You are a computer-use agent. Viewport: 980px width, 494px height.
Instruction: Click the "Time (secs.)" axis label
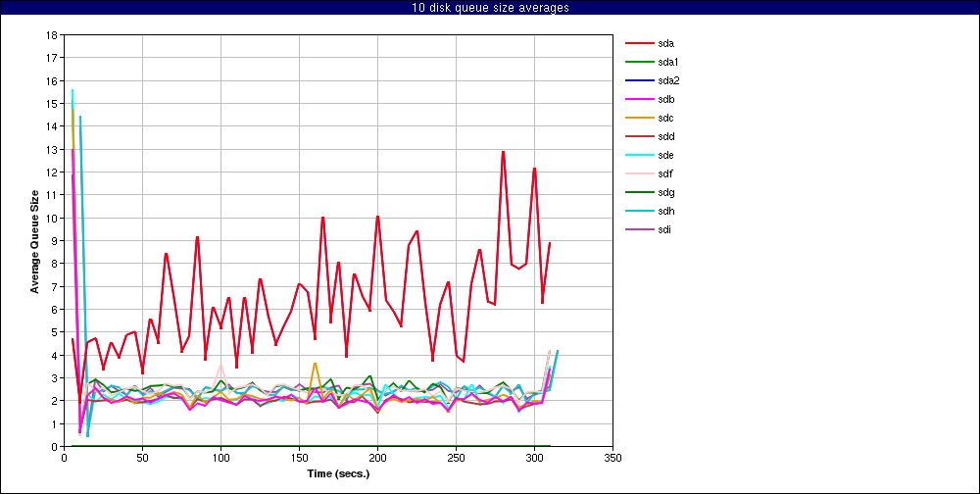(339, 473)
